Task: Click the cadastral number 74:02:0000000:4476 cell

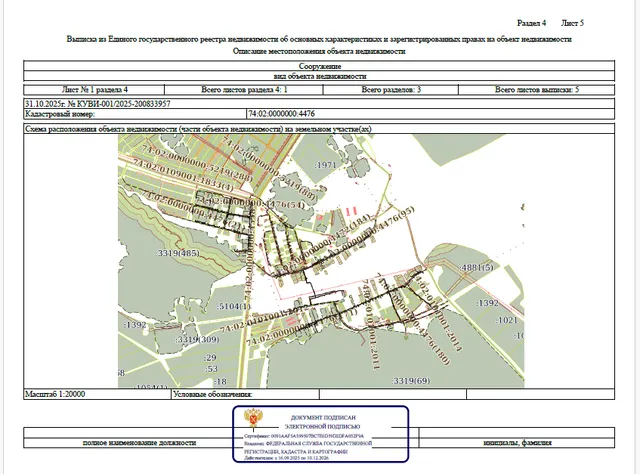Action: (x=431, y=113)
